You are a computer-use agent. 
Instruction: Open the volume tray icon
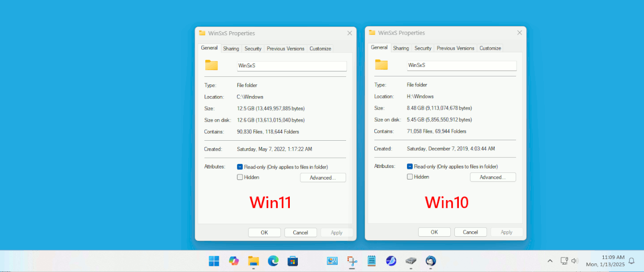575,260
